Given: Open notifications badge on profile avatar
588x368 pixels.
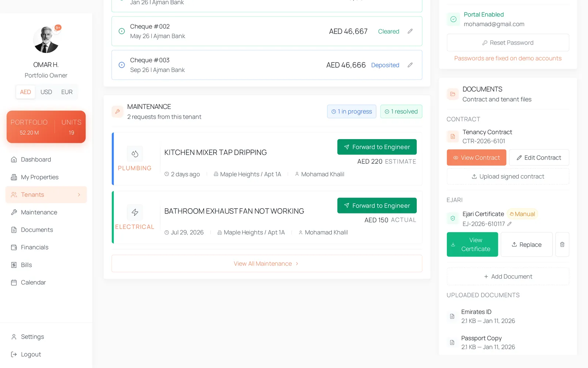Looking at the screenshot, I should click(x=58, y=28).
